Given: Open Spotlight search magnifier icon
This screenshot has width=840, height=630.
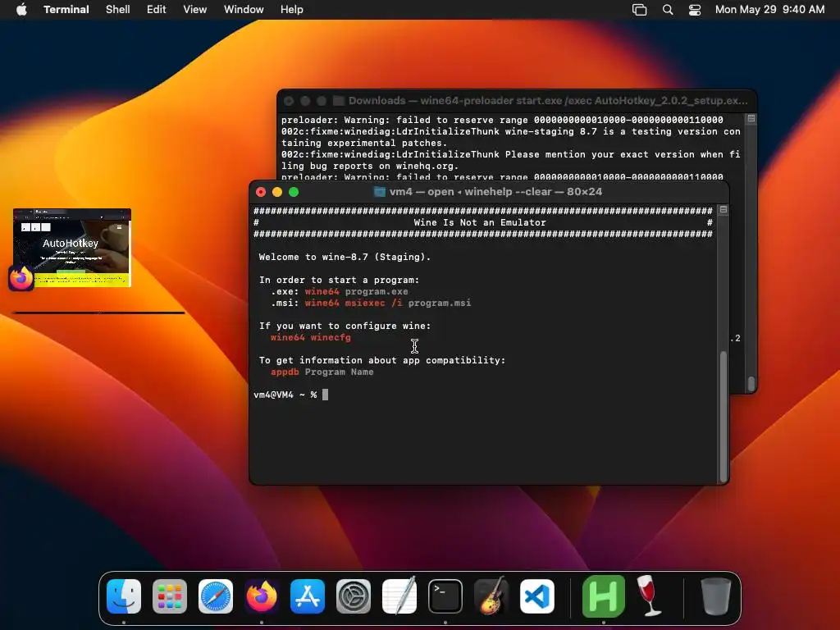Looking at the screenshot, I should click(668, 10).
